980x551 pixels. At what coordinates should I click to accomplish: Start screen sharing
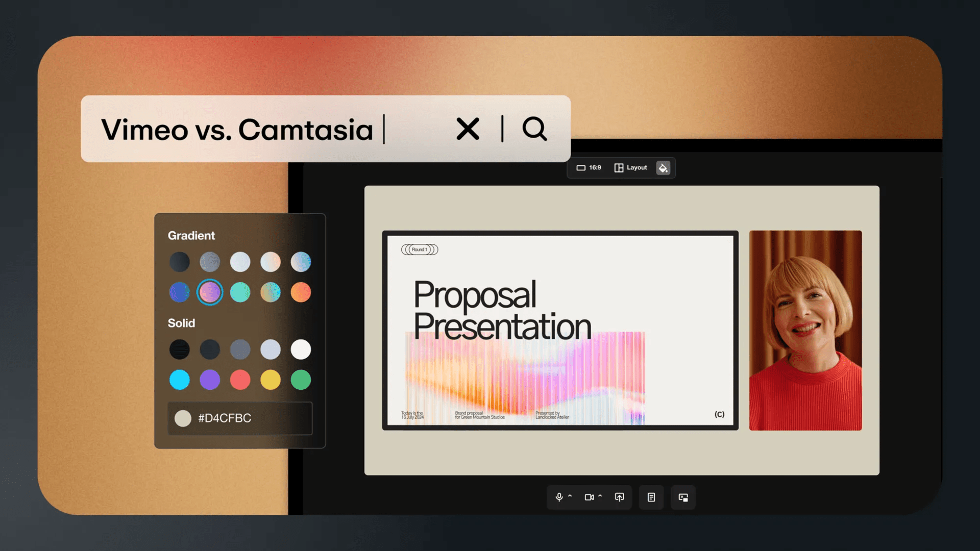point(619,497)
